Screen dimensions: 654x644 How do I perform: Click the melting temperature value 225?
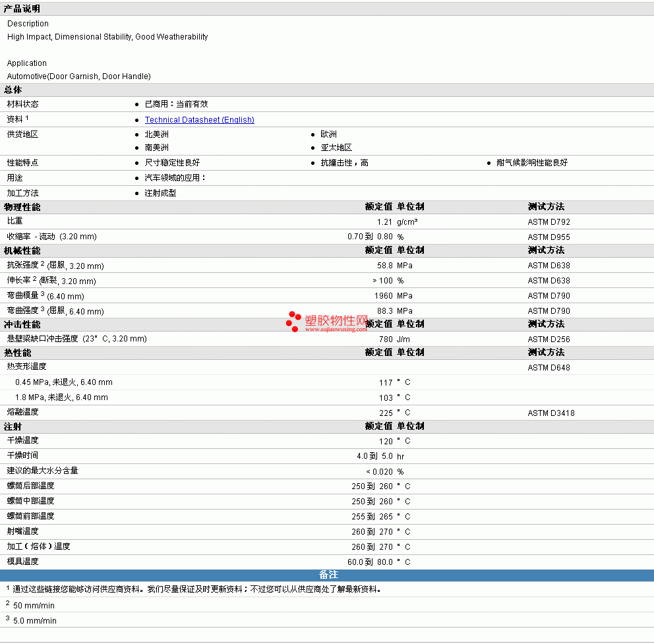point(386,413)
